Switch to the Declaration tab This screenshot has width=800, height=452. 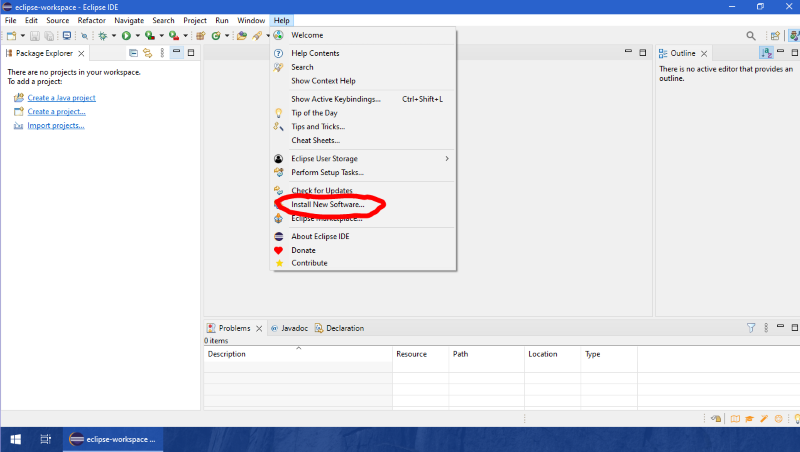339,328
